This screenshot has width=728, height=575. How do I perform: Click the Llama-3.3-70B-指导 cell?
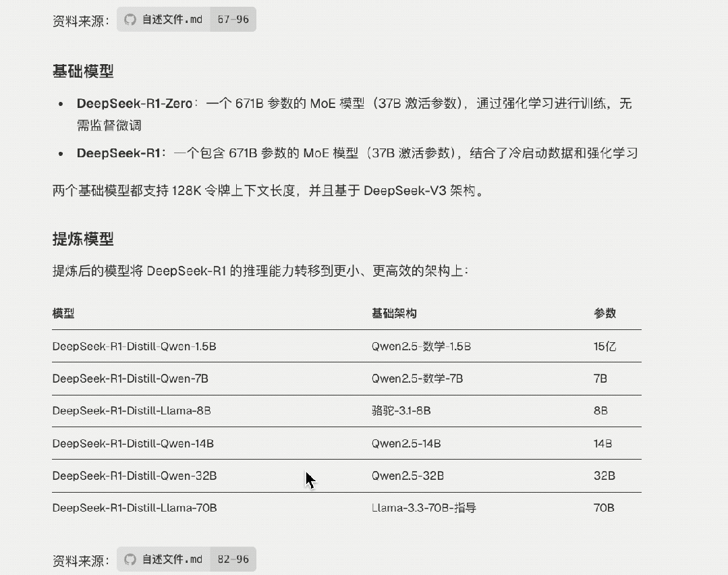[x=424, y=508]
